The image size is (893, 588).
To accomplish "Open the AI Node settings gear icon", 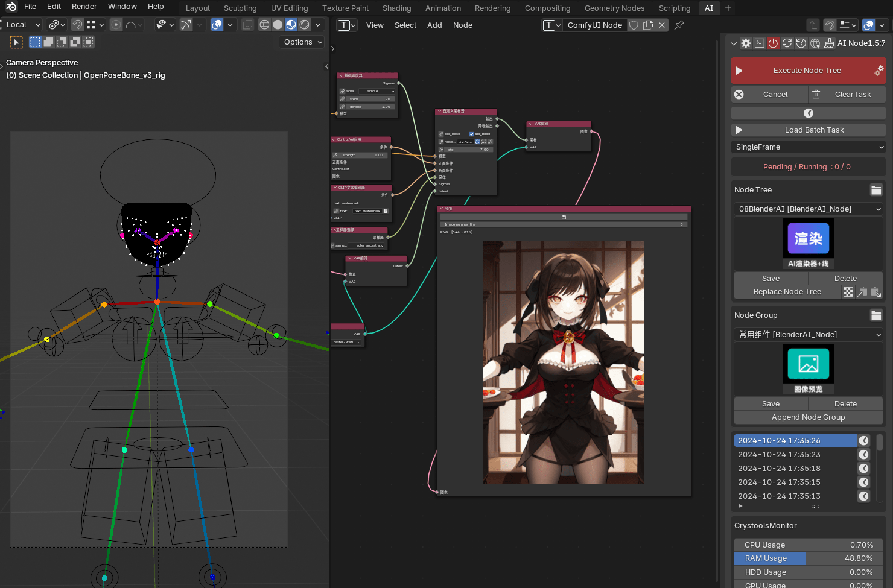I will tap(746, 43).
